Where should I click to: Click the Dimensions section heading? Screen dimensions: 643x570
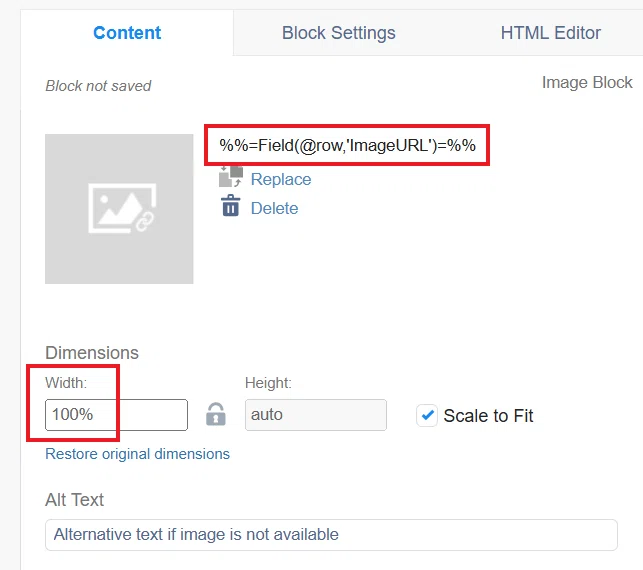click(x=92, y=353)
